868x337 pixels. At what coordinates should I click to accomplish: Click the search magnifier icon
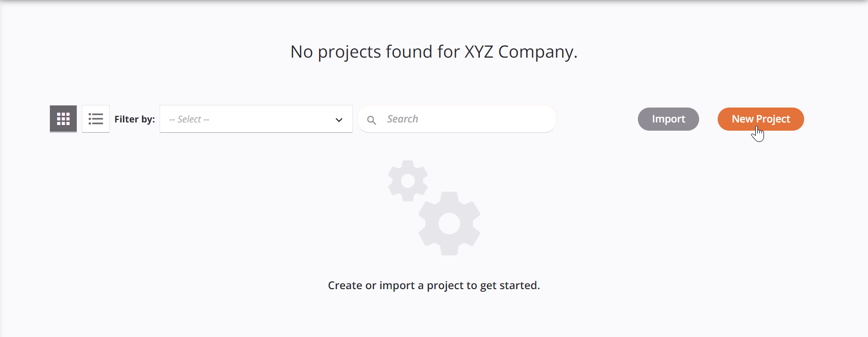click(x=372, y=119)
